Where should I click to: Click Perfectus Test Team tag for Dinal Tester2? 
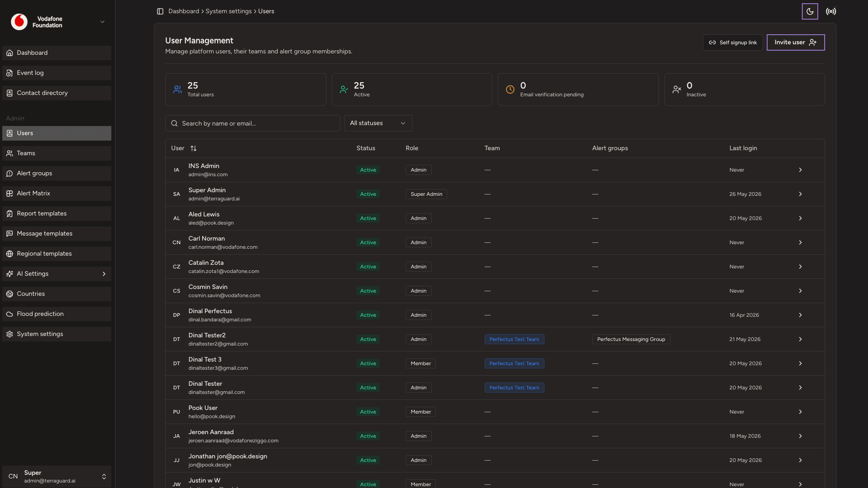click(514, 339)
